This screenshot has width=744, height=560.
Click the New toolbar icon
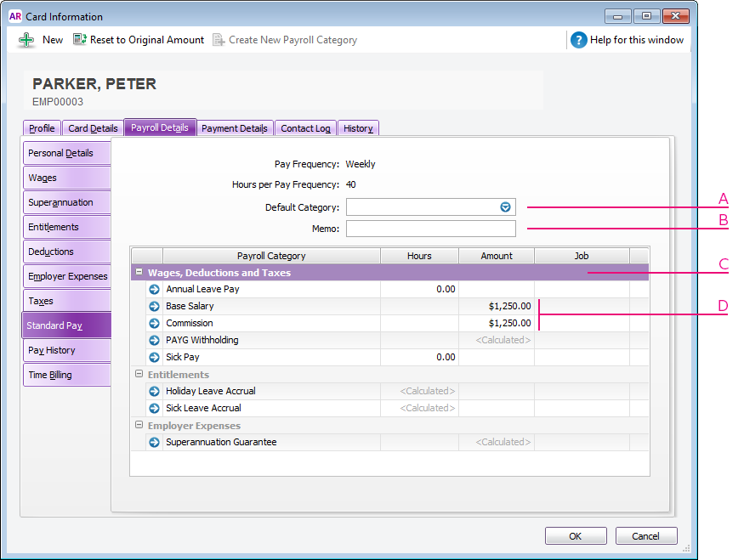(26, 39)
